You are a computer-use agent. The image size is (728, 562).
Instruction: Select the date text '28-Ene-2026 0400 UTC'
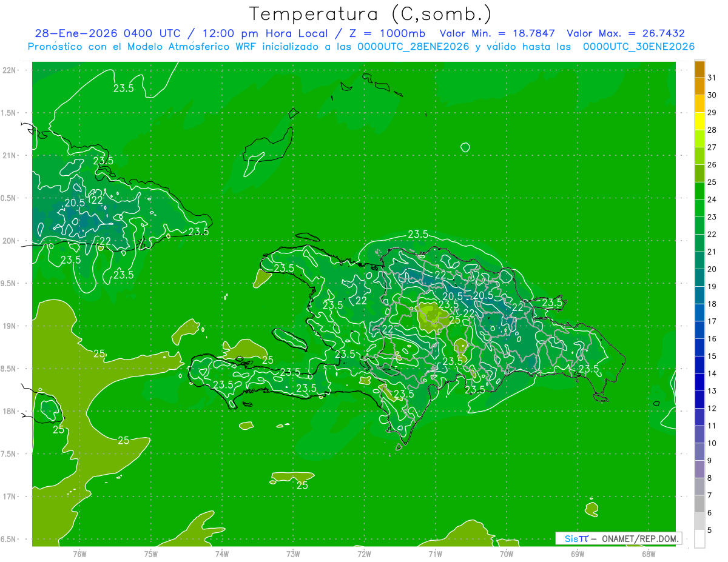click(107, 33)
